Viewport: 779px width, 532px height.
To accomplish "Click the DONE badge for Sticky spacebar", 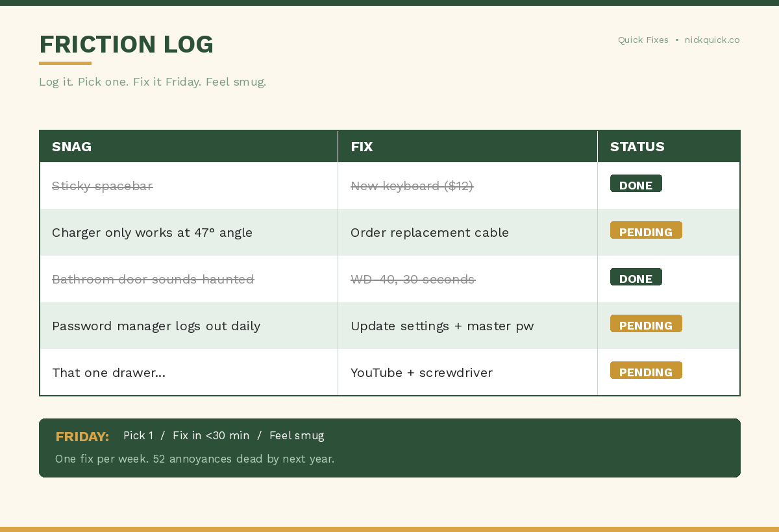I will [x=636, y=184].
